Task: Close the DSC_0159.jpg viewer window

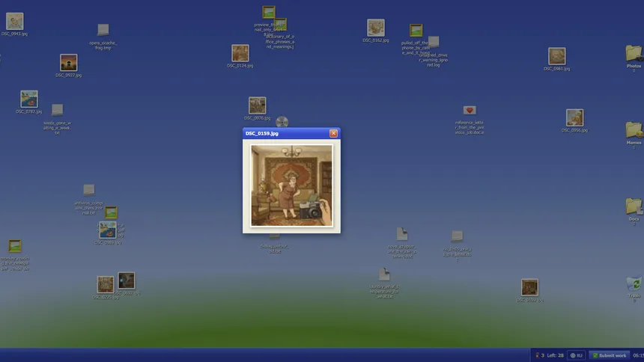Action: (333, 133)
